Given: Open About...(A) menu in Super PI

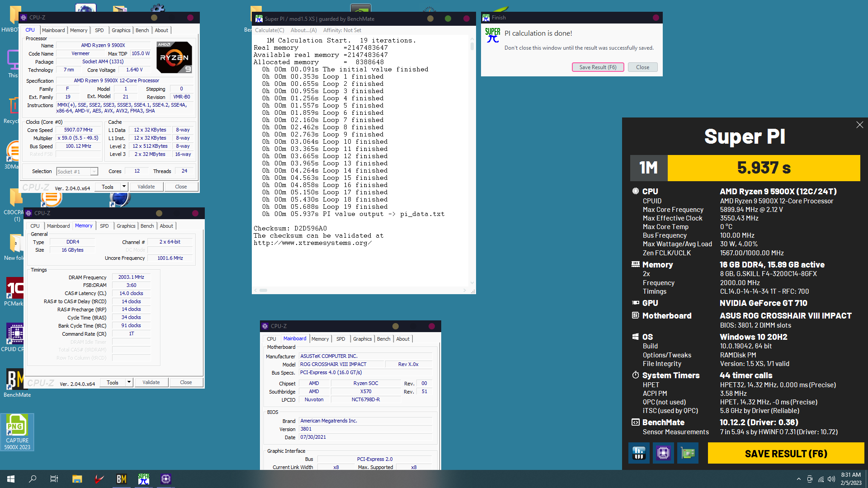Looking at the screenshot, I should coord(303,30).
